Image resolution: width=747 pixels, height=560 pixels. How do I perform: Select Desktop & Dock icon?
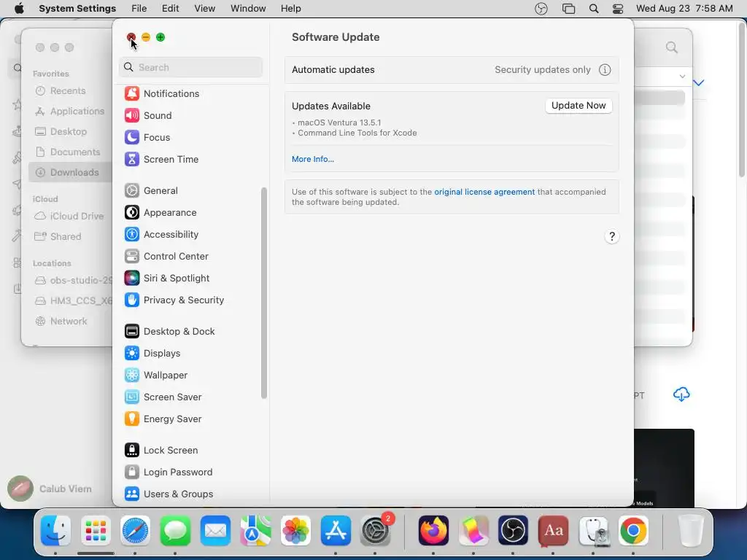(x=132, y=332)
